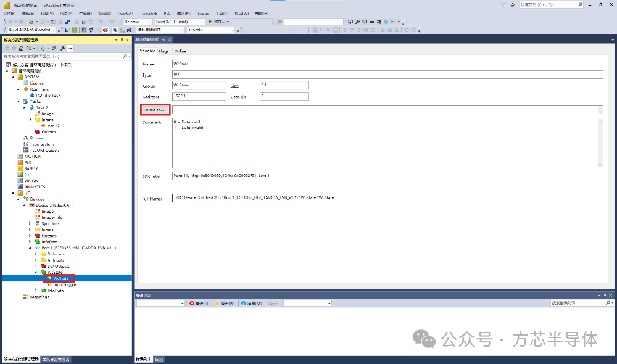Select the Var 47 tree item
Screen dimensions: 617x364
tap(54, 126)
